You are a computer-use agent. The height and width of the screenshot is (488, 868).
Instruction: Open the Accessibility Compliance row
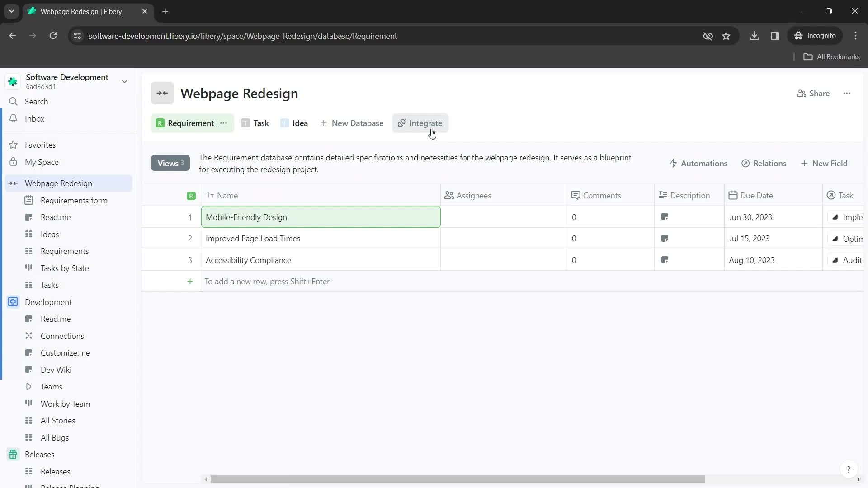[x=249, y=260]
